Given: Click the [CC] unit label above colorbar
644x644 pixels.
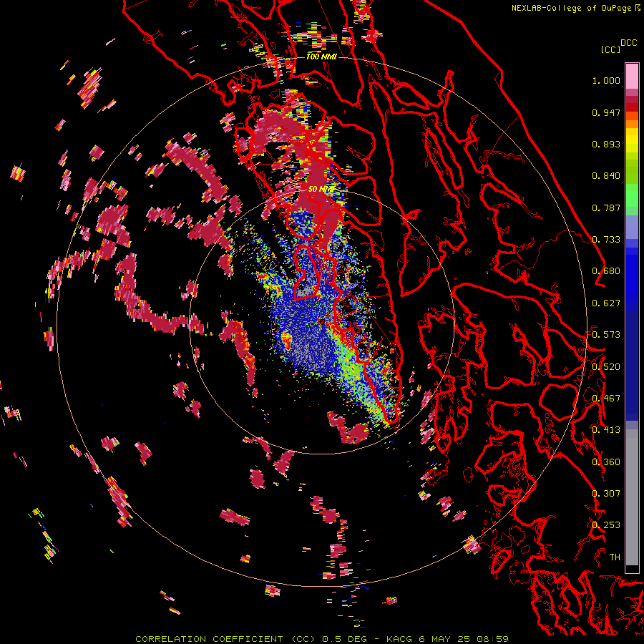Looking at the screenshot, I should coord(610,49).
